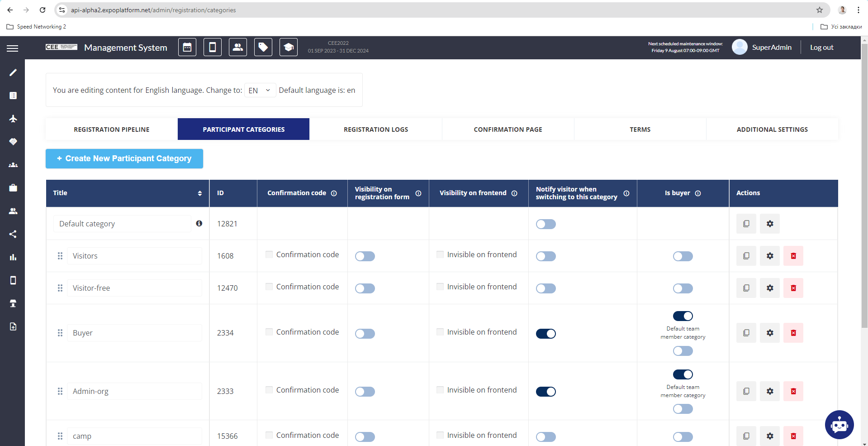Click the chatbot icon in bottom corner
This screenshot has height=446, width=868.
839,424
